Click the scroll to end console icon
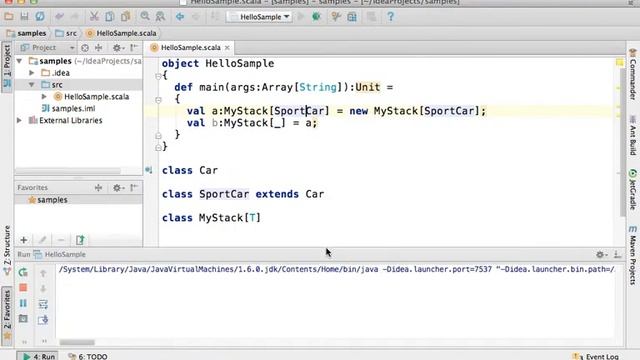This screenshot has width=640, height=360. pyautogui.click(x=43, y=320)
